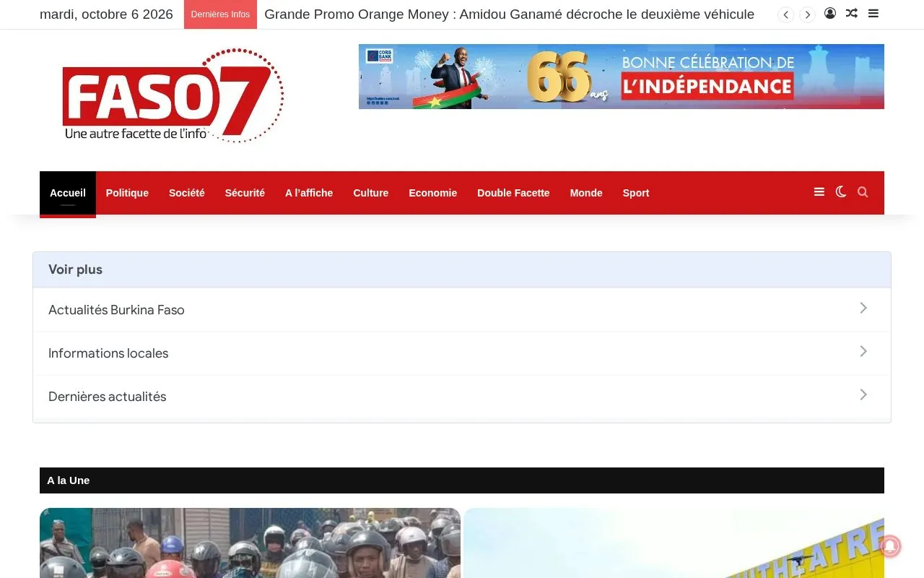The image size is (924, 578).
Task: Click the A la Une heading
Action: click(x=69, y=480)
